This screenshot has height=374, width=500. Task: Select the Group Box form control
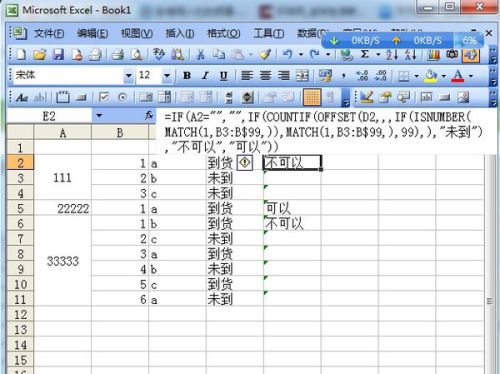click(x=62, y=98)
